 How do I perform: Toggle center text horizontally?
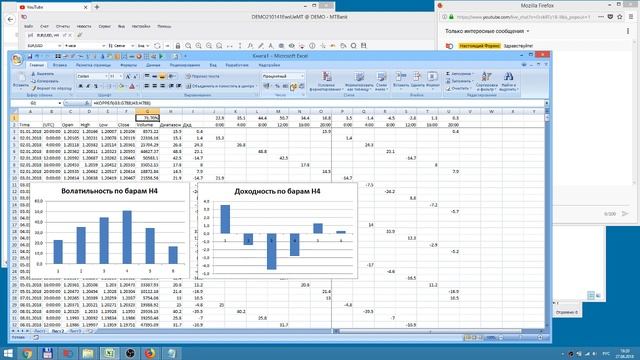(155, 86)
